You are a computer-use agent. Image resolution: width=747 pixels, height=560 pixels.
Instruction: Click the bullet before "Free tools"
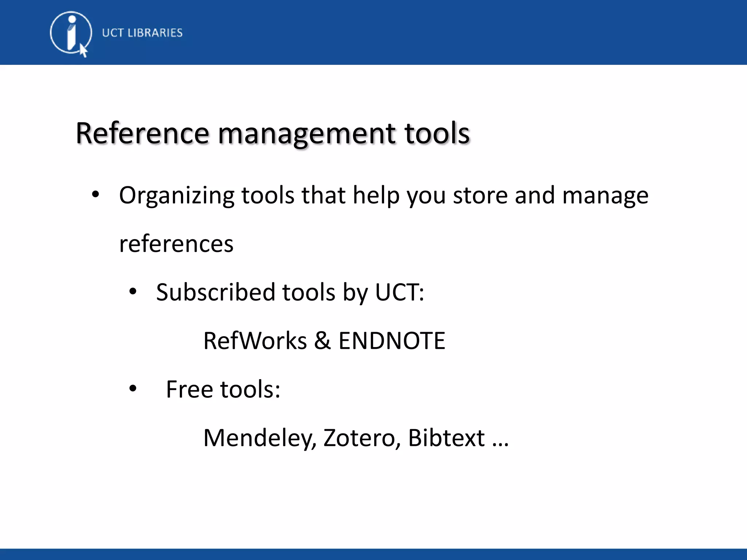133,389
